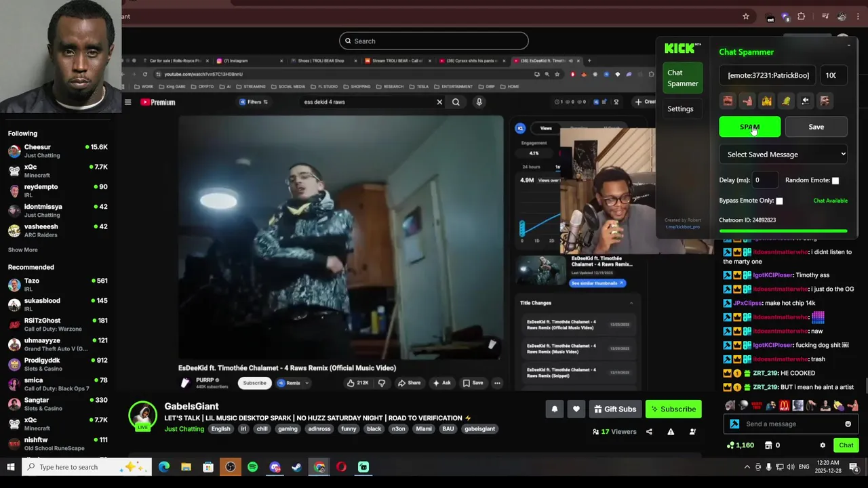
Task: Click the t.me/kickbot_pro link
Action: (683, 227)
